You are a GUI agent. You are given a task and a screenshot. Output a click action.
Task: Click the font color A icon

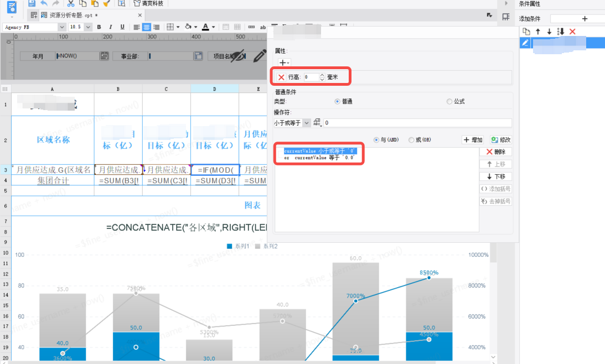[206, 27]
